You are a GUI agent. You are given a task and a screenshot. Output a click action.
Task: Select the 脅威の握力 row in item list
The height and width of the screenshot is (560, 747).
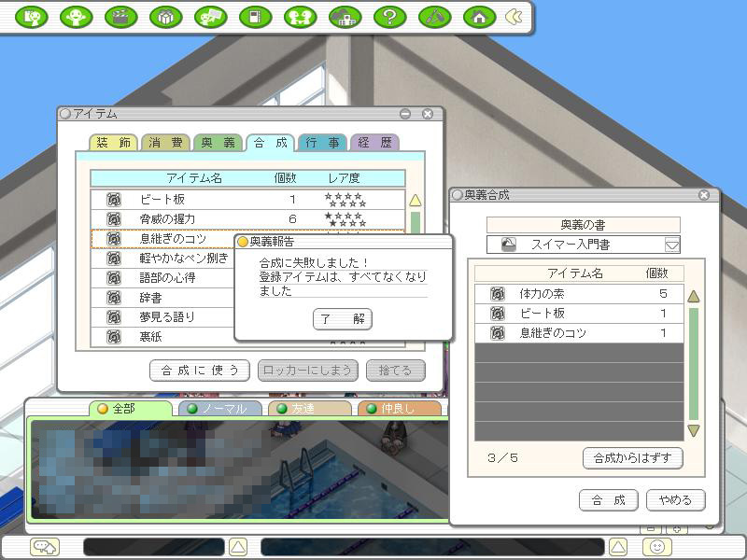(x=247, y=219)
